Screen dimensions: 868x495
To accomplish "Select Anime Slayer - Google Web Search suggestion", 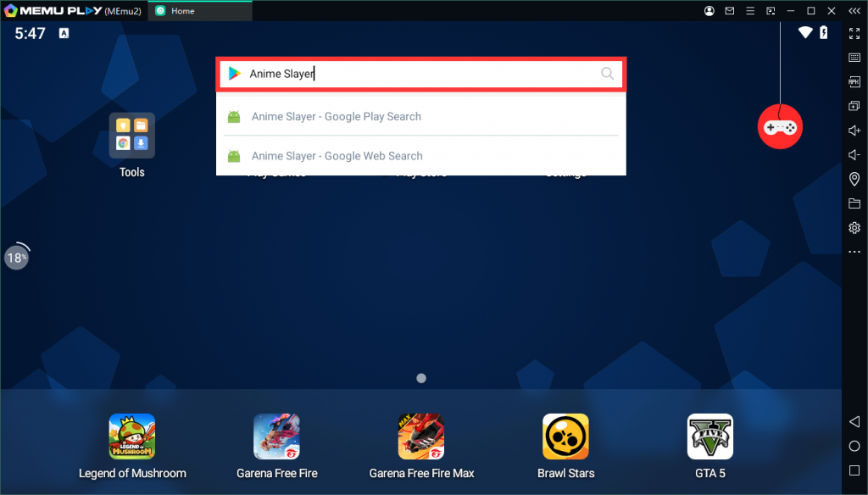I will click(336, 156).
